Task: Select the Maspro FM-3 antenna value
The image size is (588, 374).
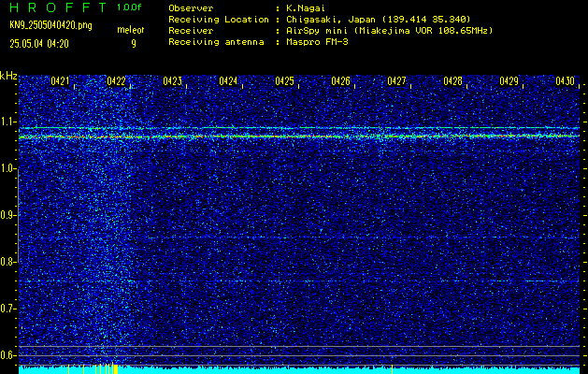Action: click(x=317, y=42)
